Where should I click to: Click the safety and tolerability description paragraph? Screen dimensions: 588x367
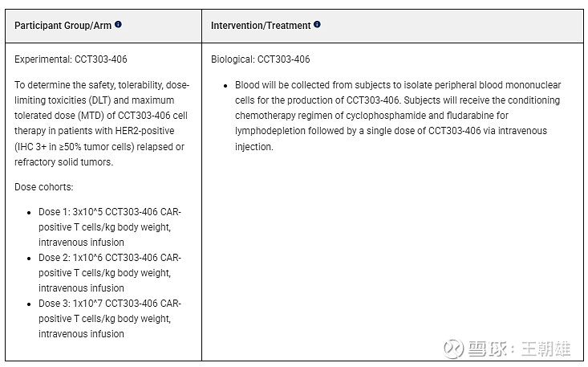(100, 123)
